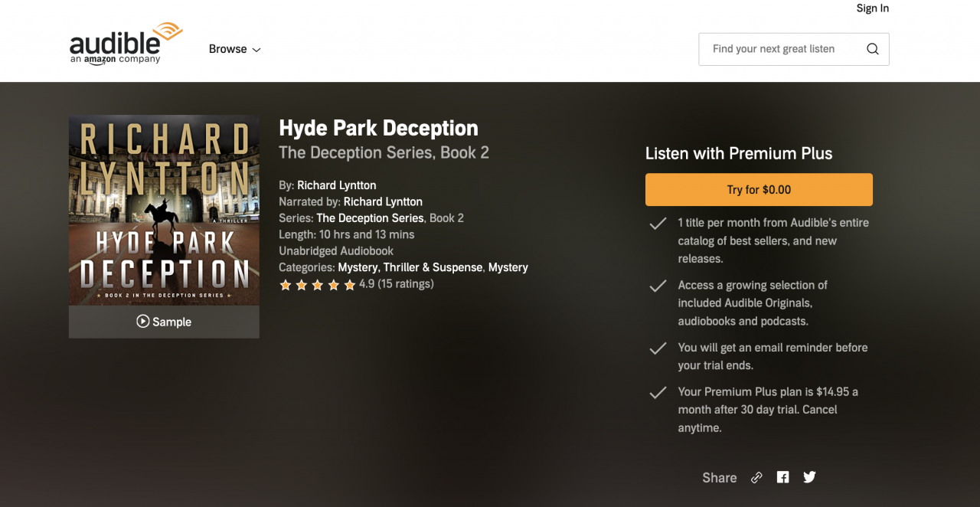This screenshot has width=980, height=507.
Task: Open author Richard Lyntton link
Action: [x=336, y=185]
